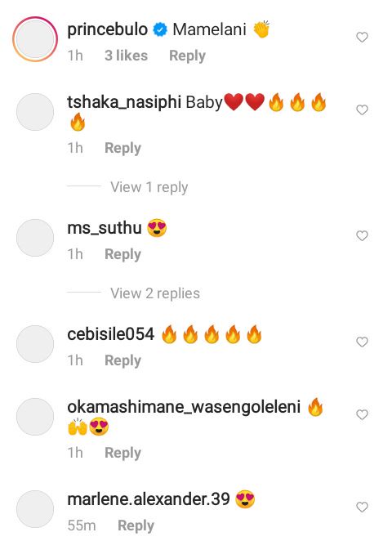Tap heart next to marlene.alexander.39
Viewport: 392px width, 550px height.
pyautogui.click(x=362, y=507)
